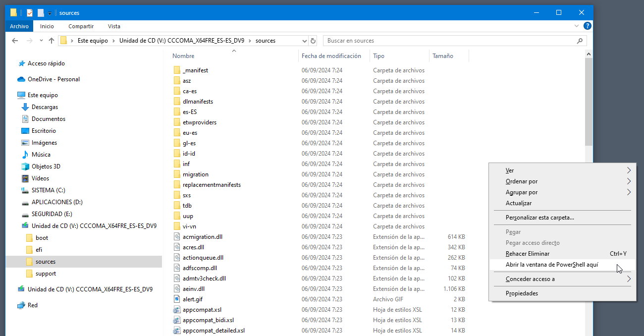Image resolution: width=644 pixels, height=336 pixels.
Task: Select OneDrive - Personal in sidebar
Action: [x=54, y=79]
